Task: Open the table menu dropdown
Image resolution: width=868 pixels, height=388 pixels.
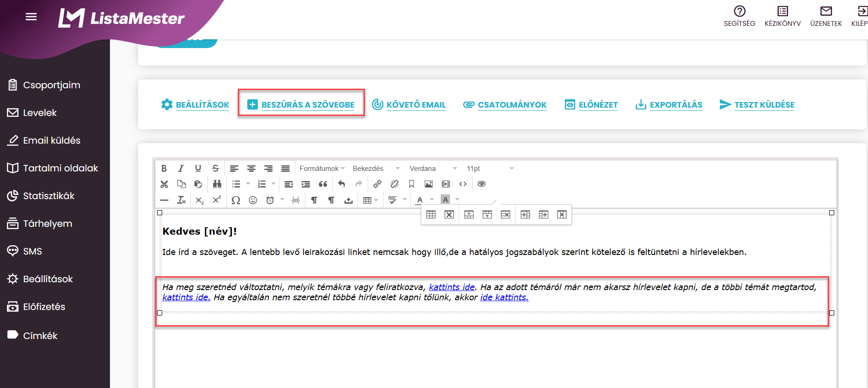Action: (371, 200)
